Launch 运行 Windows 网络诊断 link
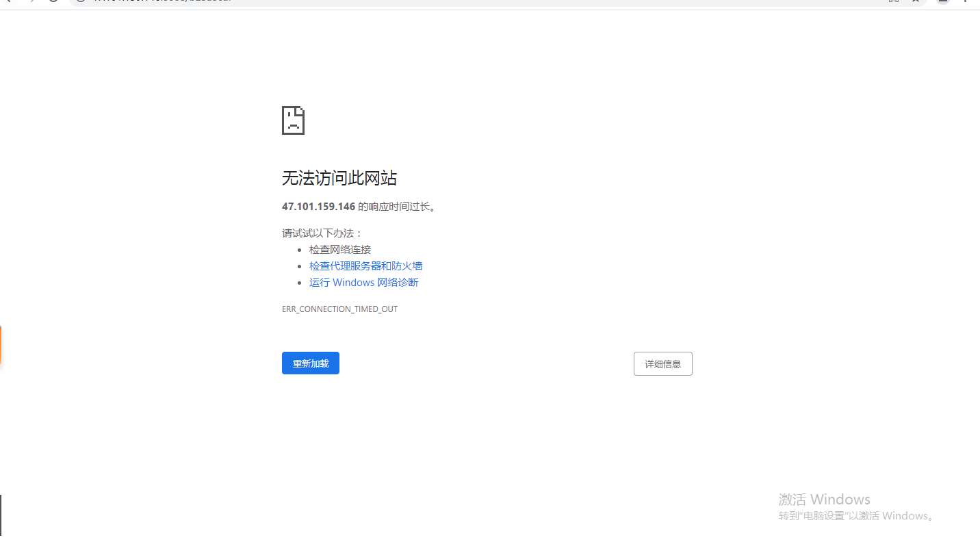This screenshot has height=542, width=980. pos(363,283)
